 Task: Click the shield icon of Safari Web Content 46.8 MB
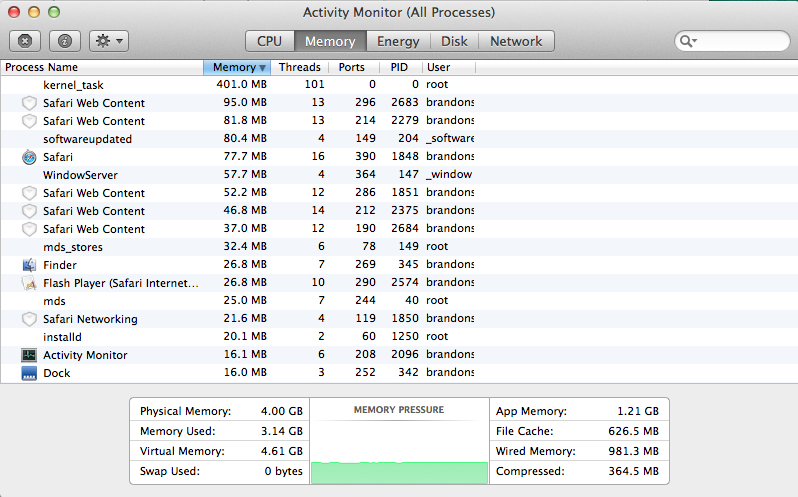click(x=30, y=211)
